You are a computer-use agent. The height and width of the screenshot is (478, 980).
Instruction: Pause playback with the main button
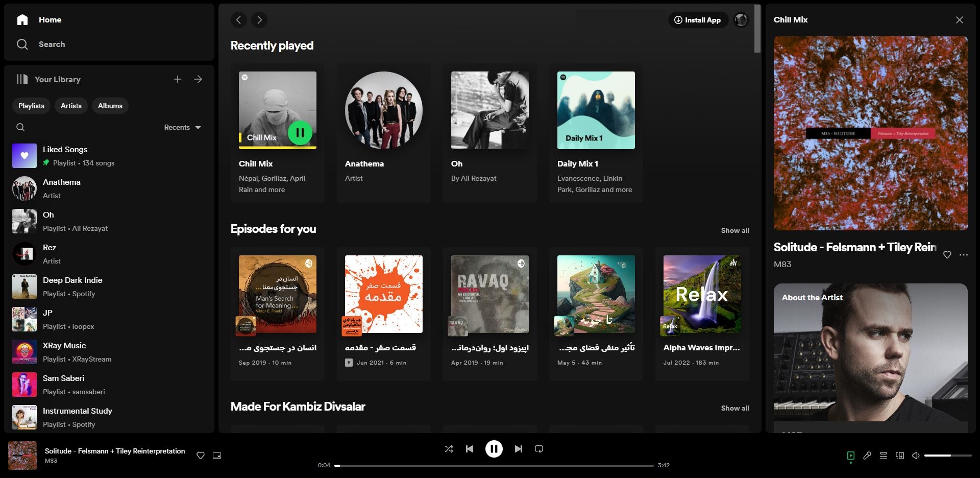[x=494, y=449]
